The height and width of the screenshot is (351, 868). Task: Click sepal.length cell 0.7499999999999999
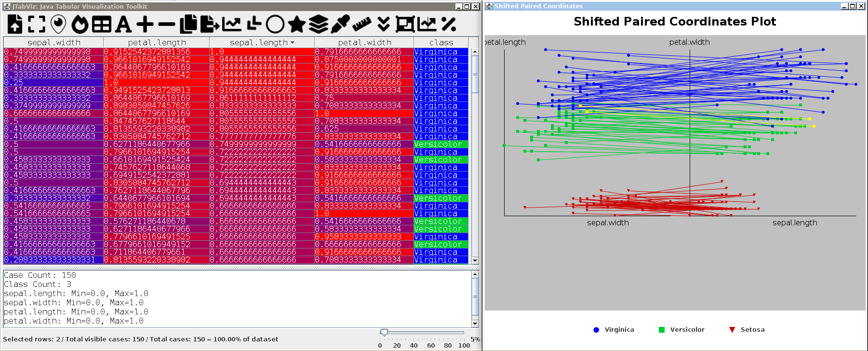pyautogui.click(x=262, y=144)
